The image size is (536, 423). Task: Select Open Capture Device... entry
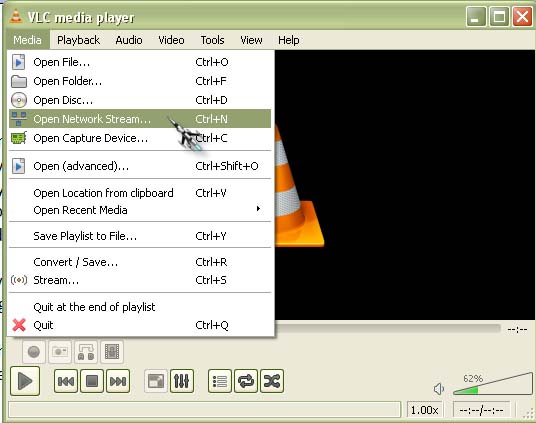(x=139, y=138)
